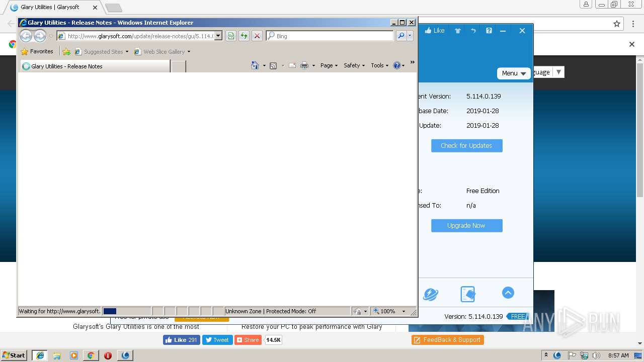Screen dimensions: 644x362
Task: Click the globe planet icon in Glary dock
Action: (x=430, y=294)
